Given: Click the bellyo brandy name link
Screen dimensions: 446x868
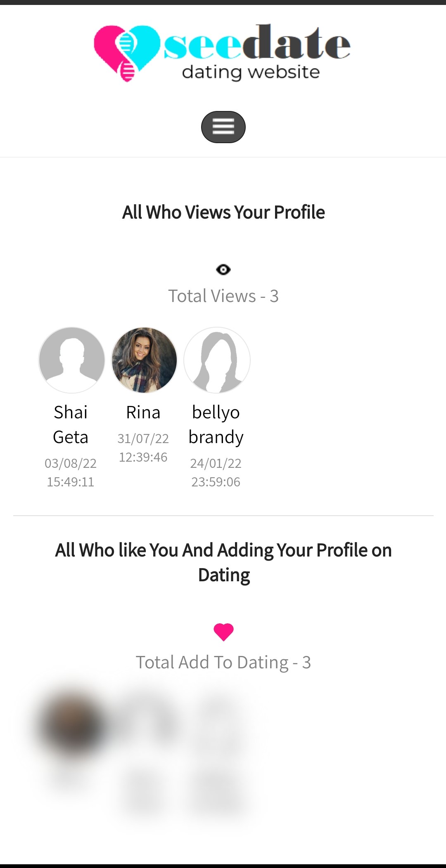Looking at the screenshot, I should click(216, 425).
